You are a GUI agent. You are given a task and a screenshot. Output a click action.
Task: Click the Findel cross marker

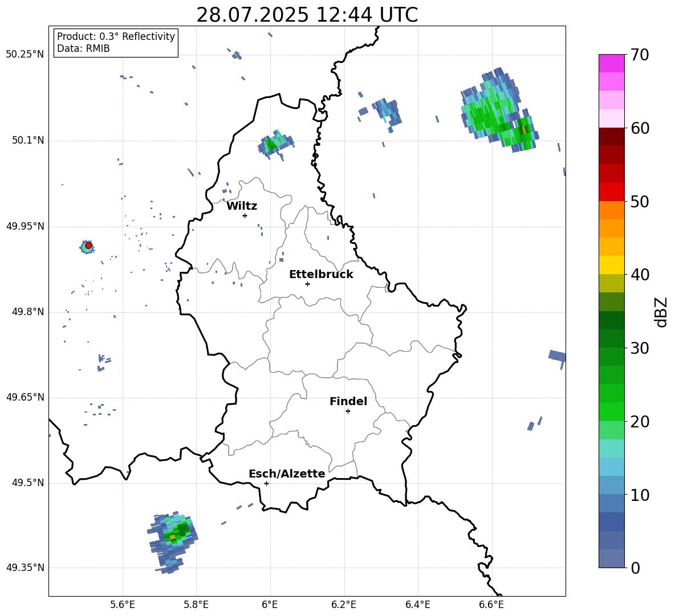tap(348, 411)
